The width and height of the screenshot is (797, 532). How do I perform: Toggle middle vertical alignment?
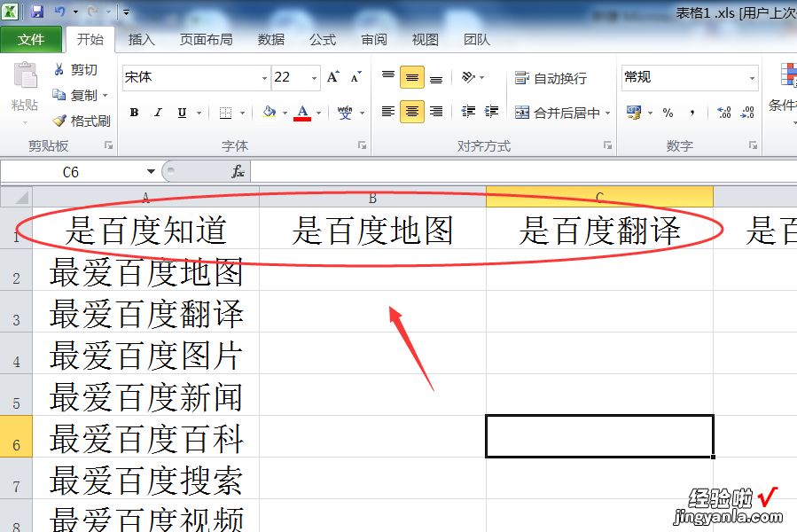(412, 77)
